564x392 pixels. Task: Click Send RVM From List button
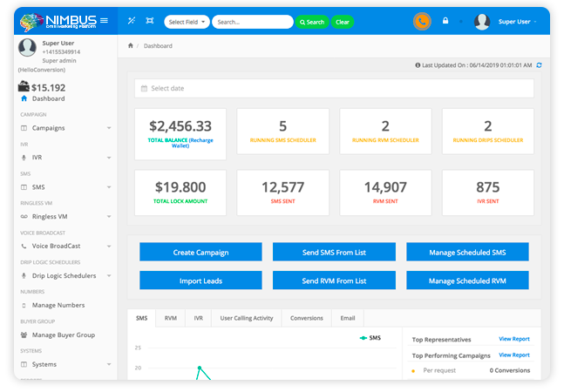pos(334,280)
